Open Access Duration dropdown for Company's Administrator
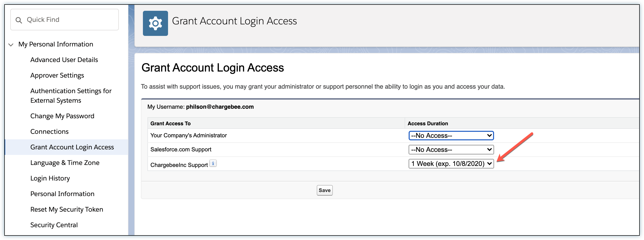 pos(451,136)
